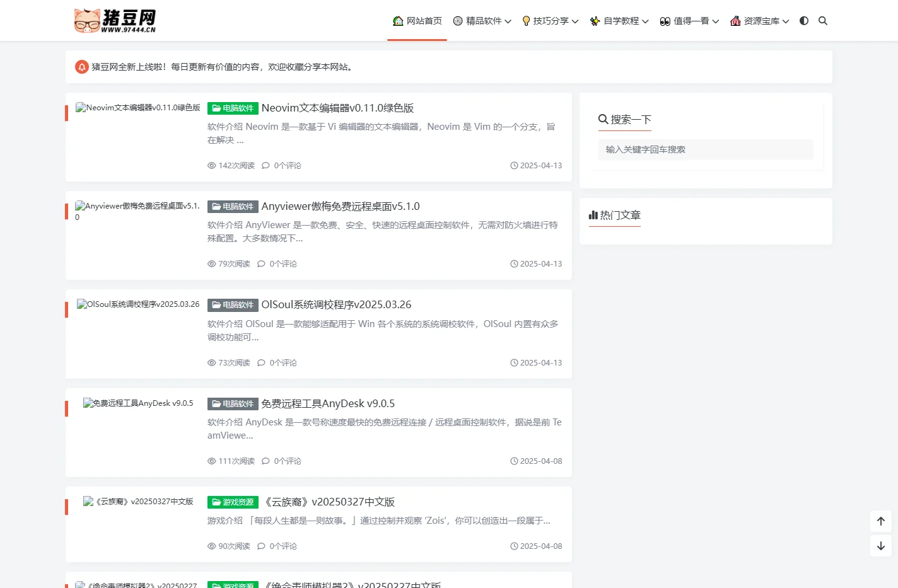898x588 pixels.
Task: Click scroll-to-bottom arrow button
Action: (x=881, y=546)
